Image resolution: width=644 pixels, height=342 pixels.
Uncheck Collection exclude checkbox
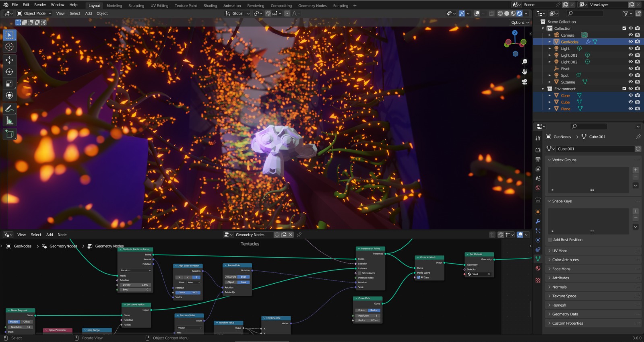(624, 28)
